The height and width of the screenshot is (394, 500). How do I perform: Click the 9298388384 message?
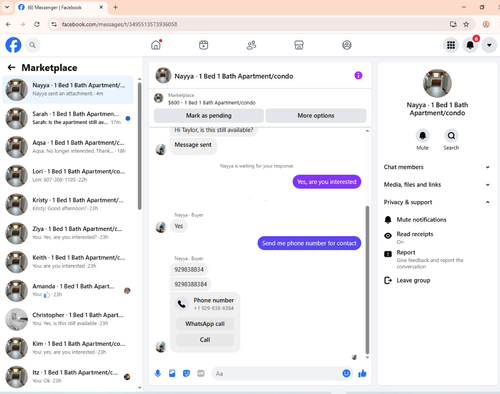point(190,284)
